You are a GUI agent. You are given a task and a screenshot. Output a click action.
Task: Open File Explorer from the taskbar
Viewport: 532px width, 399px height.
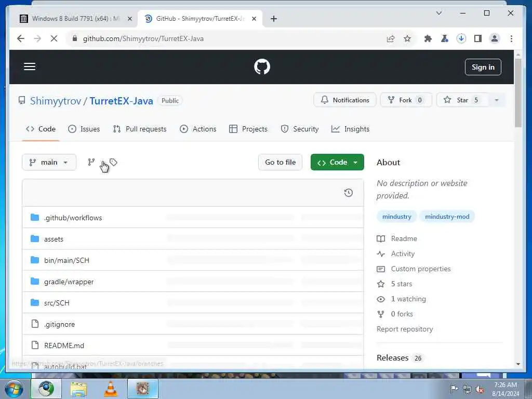click(79, 389)
